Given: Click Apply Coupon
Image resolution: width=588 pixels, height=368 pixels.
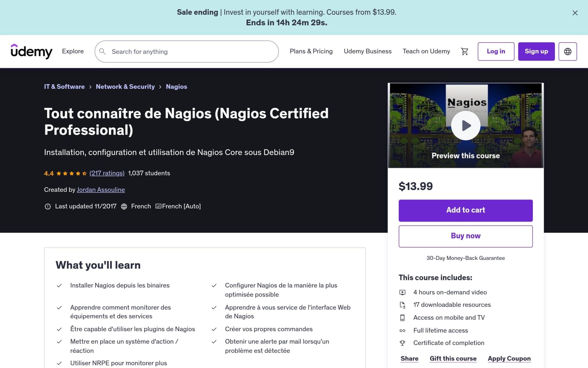Looking at the screenshot, I should tap(509, 359).
